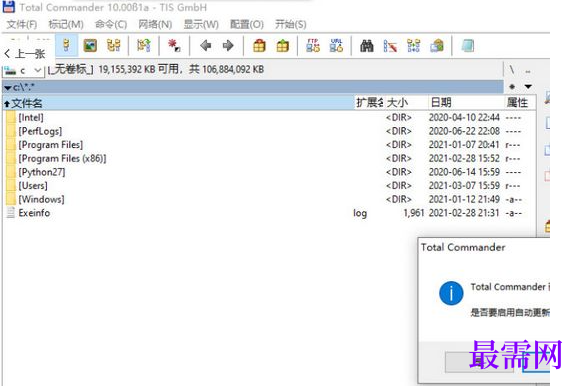This screenshot has height=386, width=581.
Task: Click the red star invert selection icon
Action: 174,46
